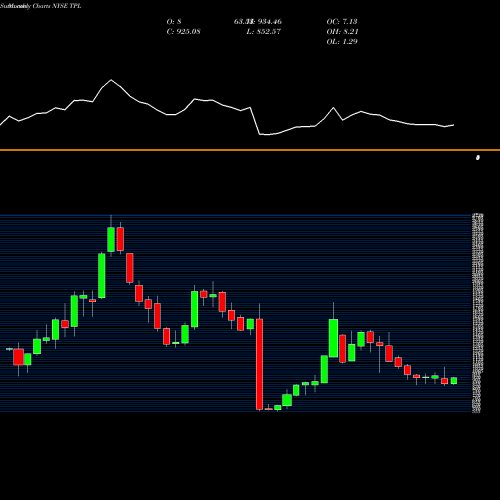Click the highest peak of the white line

point(111,80)
